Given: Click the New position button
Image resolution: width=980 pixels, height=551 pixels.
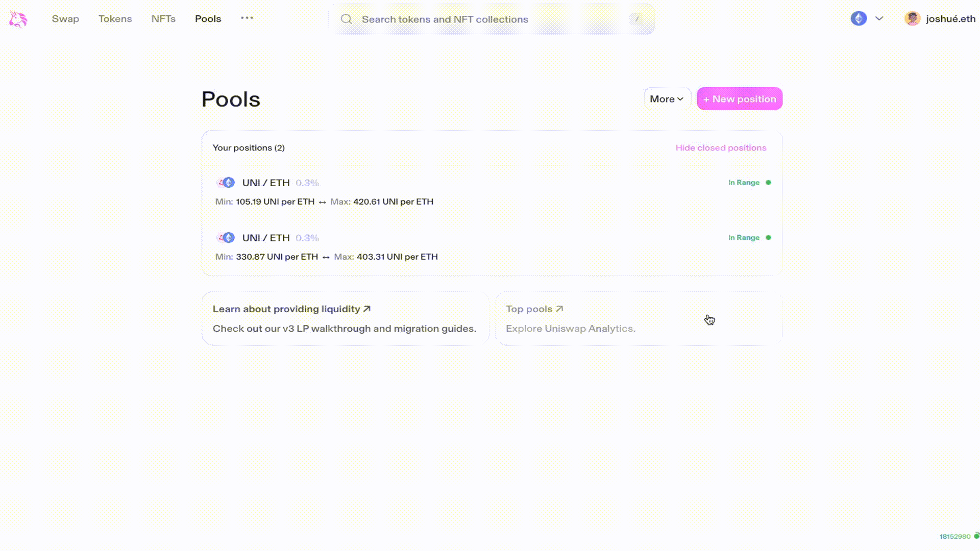Looking at the screenshot, I should coord(740,99).
